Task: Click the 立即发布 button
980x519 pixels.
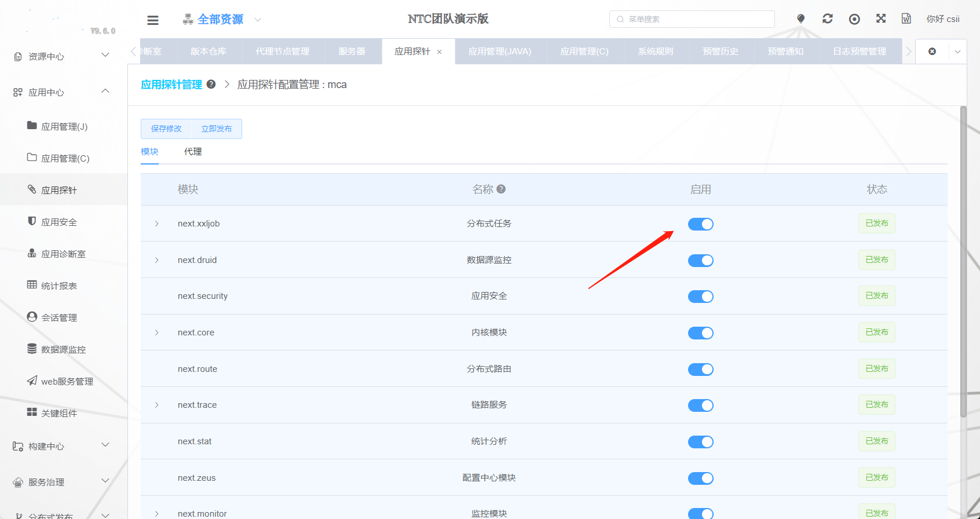Action: click(x=217, y=129)
